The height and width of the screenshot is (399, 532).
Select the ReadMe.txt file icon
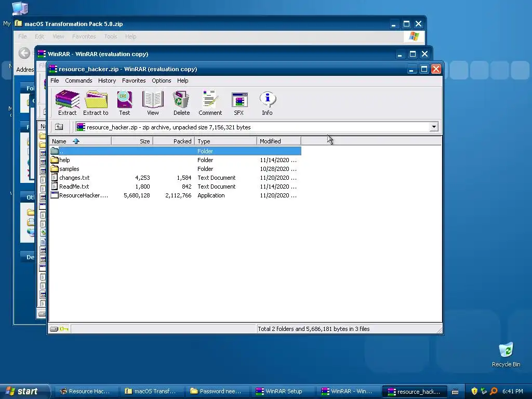54,187
